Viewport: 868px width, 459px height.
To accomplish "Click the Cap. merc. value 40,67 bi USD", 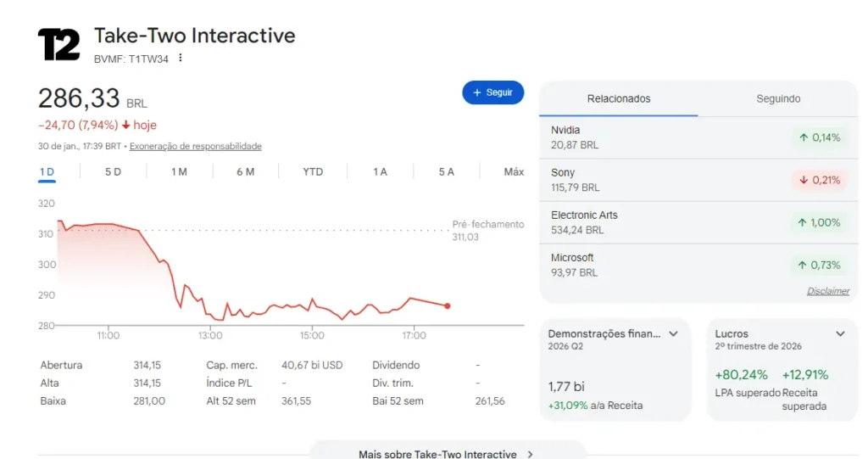I will pos(312,366).
